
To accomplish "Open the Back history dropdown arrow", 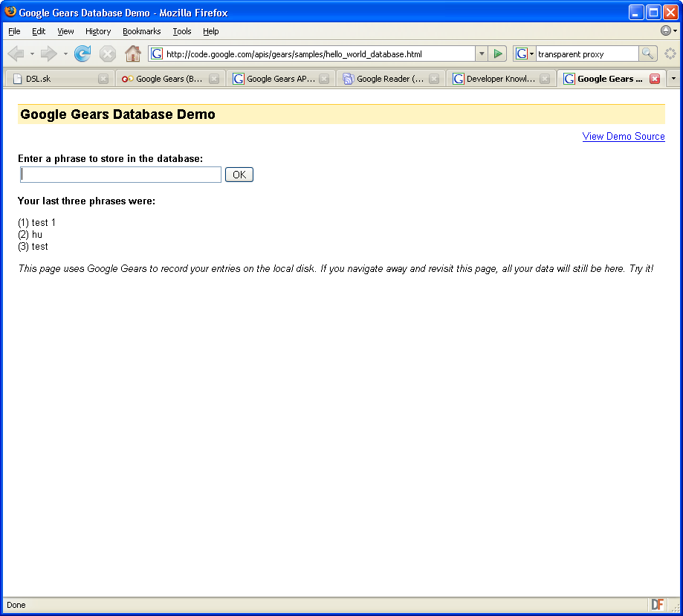I will (32, 54).
